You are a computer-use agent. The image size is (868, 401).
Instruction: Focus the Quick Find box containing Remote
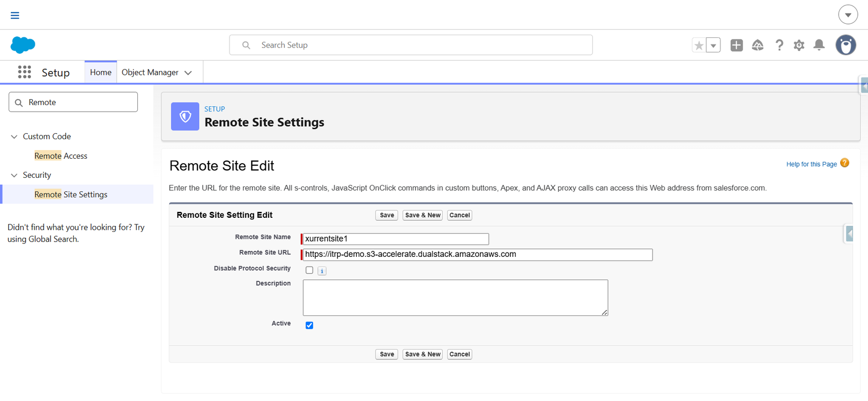click(73, 102)
